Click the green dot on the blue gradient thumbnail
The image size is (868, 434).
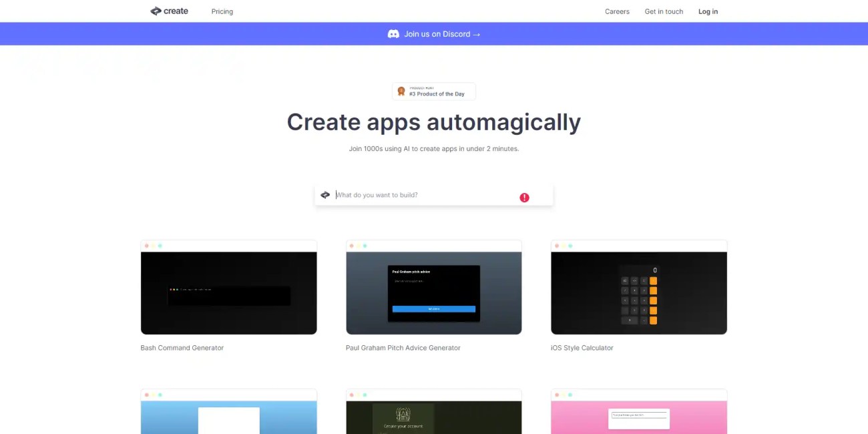pyautogui.click(x=160, y=395)
